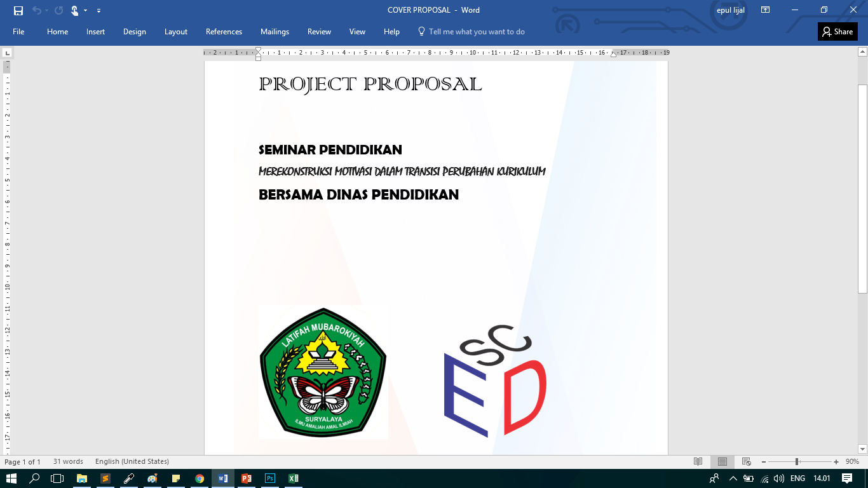Open the Design ribbon tab

[x=135, y=32]
